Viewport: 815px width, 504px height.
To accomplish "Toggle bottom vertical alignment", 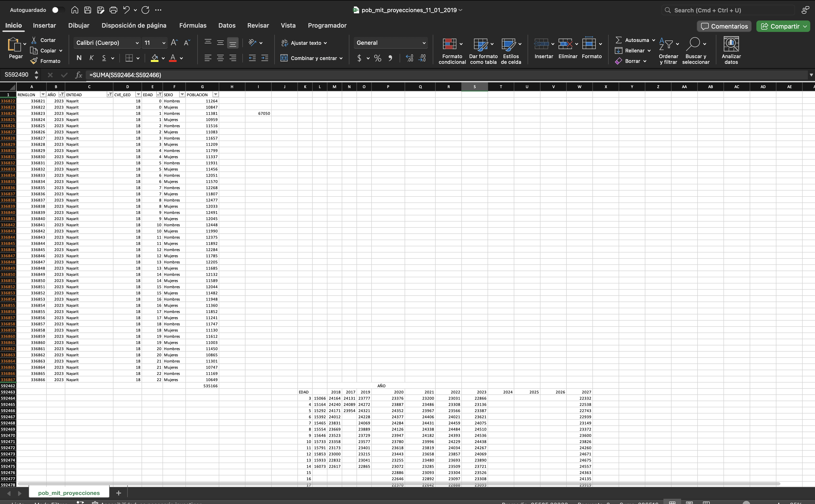I will pos(233,43).
